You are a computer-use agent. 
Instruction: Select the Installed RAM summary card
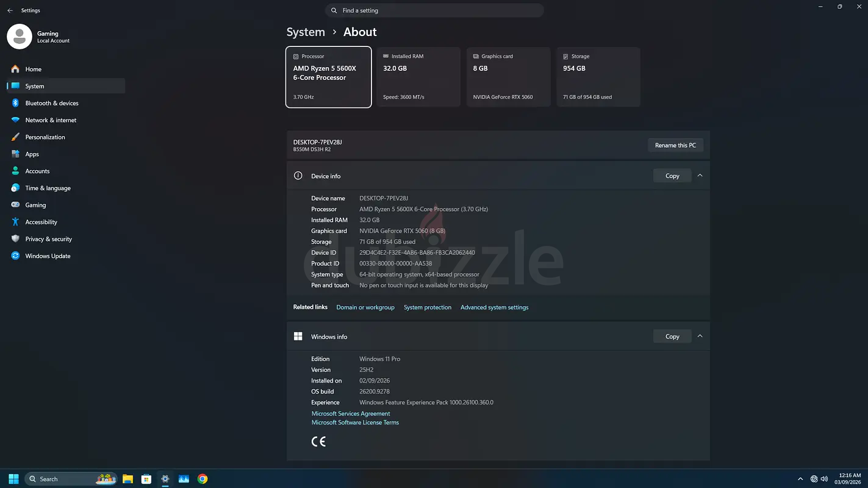click(x=418, y=77)
